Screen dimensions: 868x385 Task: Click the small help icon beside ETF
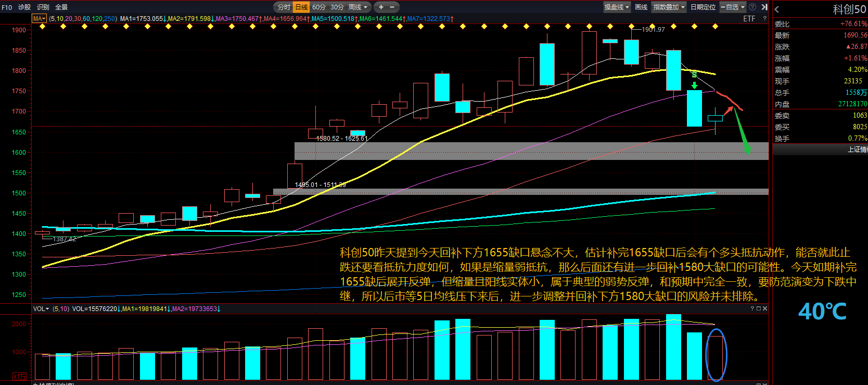[764, 19]
